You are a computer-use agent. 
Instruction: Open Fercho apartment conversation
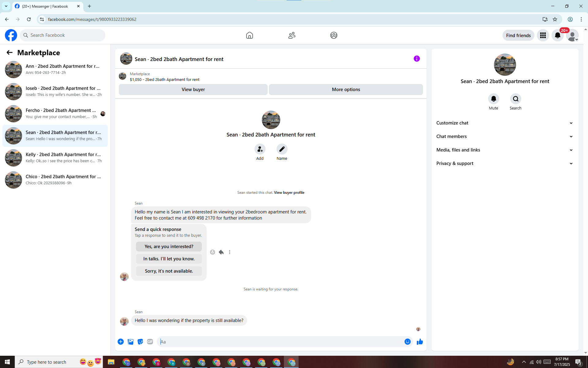click(55, 114)
